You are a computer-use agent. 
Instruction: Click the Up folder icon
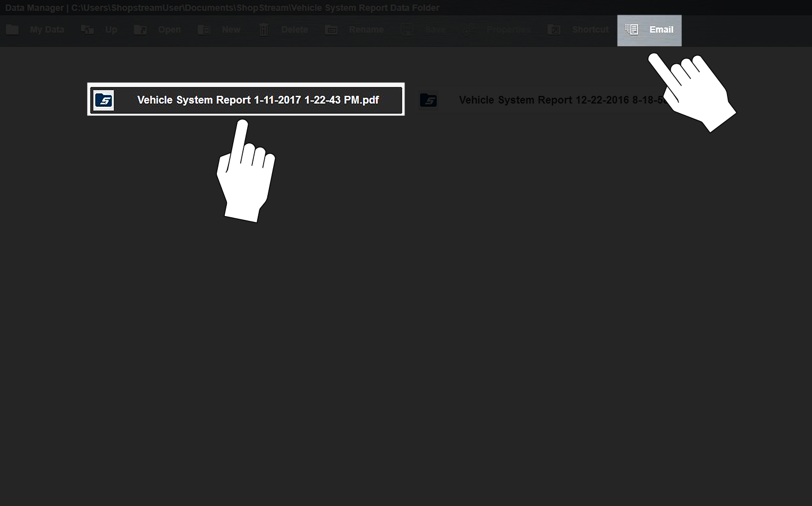point(87,30)
